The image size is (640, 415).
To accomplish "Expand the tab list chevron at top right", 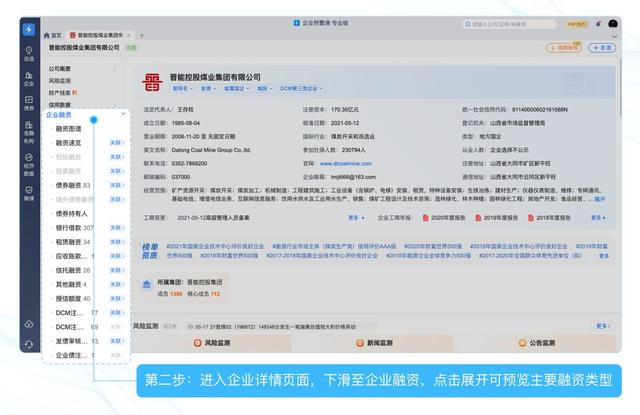I will (613, 36).
